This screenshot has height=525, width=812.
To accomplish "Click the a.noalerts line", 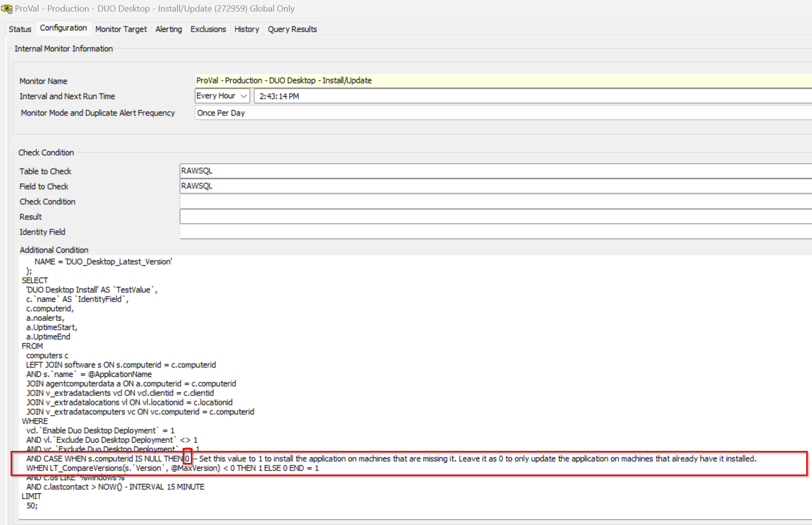I will point(45,318).
